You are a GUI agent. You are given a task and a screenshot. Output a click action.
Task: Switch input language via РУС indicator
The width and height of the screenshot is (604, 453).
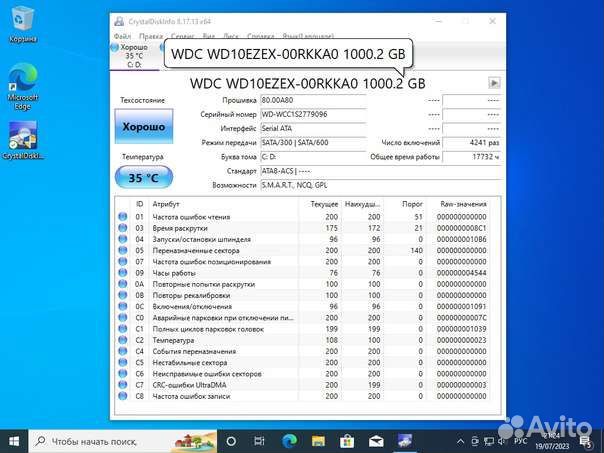(x=520, y=441)
